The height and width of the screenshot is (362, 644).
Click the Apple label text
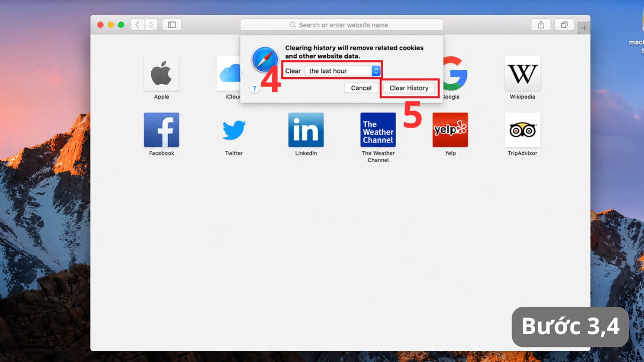[x=162, y=97]
